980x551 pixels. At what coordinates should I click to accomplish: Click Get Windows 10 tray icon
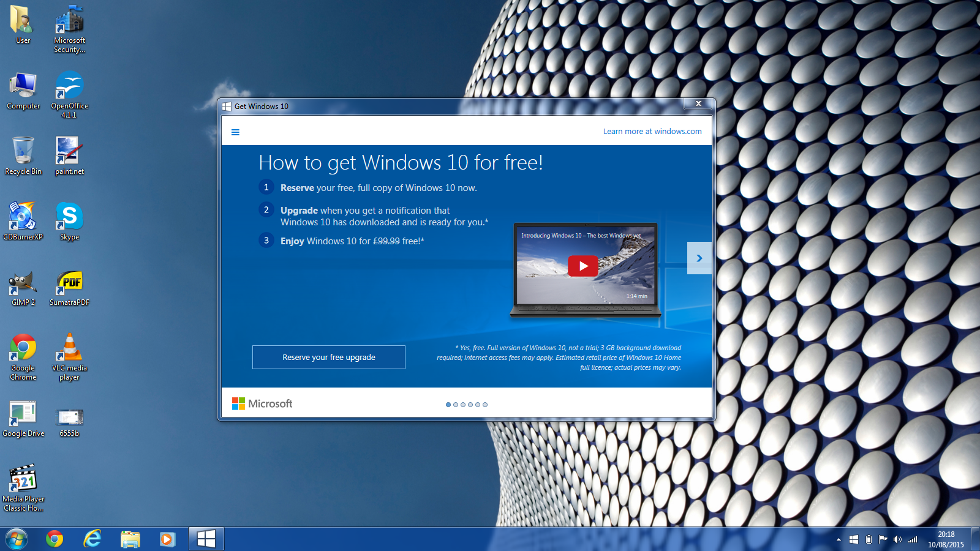pos(854,540)
